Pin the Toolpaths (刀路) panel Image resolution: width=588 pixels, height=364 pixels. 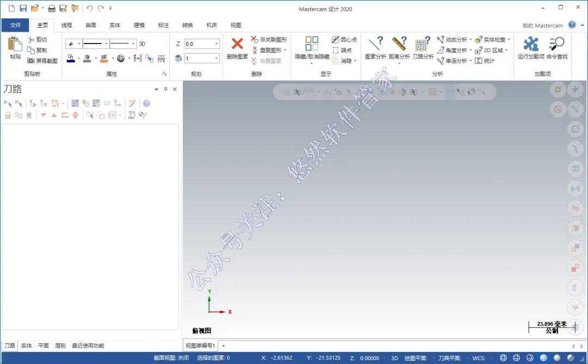[166, 89]
